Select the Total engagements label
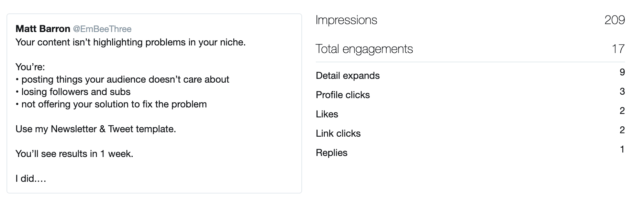Screen dimensions: 644x199 click(x=364, y=49)
